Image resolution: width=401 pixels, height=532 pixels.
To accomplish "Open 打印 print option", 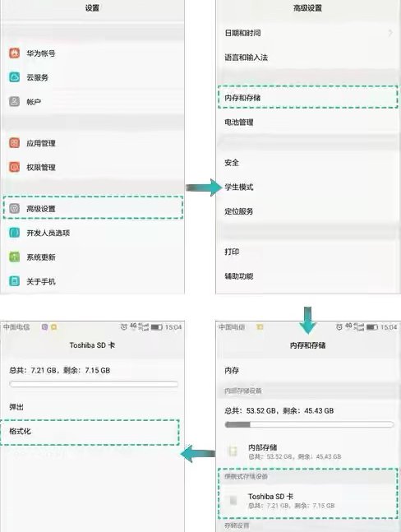I will coord(308,252).
